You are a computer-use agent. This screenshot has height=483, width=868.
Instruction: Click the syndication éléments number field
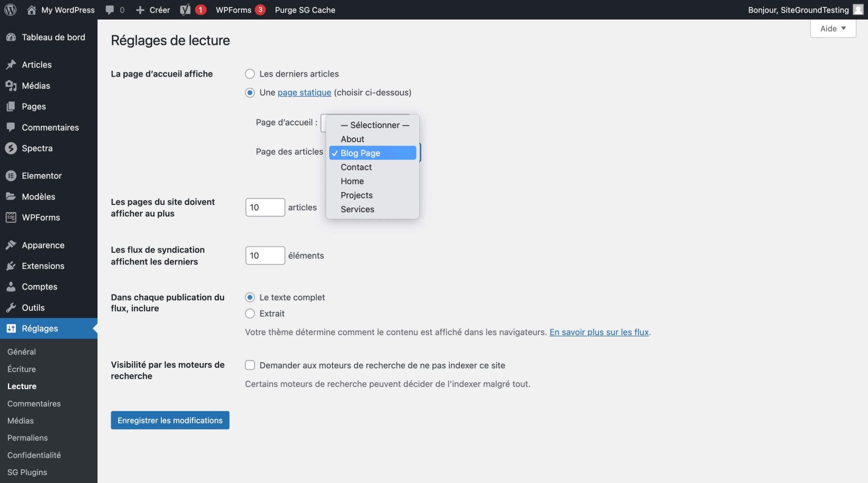(x=265, y=255)
